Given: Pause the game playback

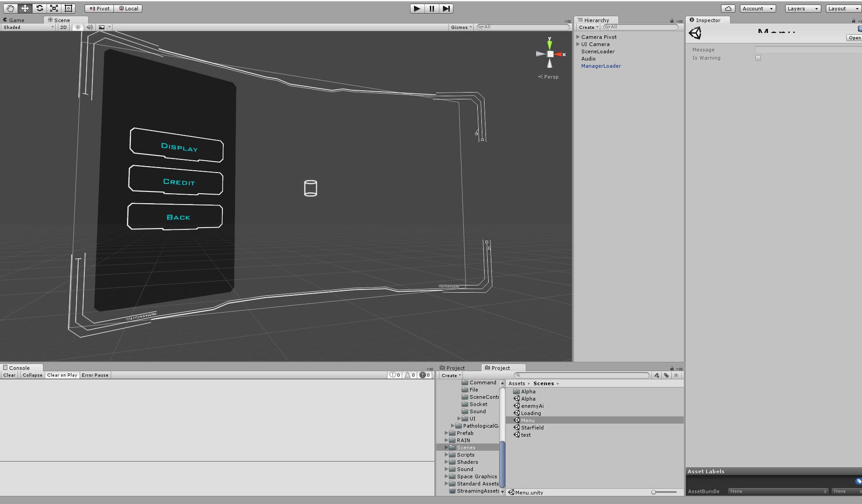Looking at the screenshot, I should (x=432, y=8).
